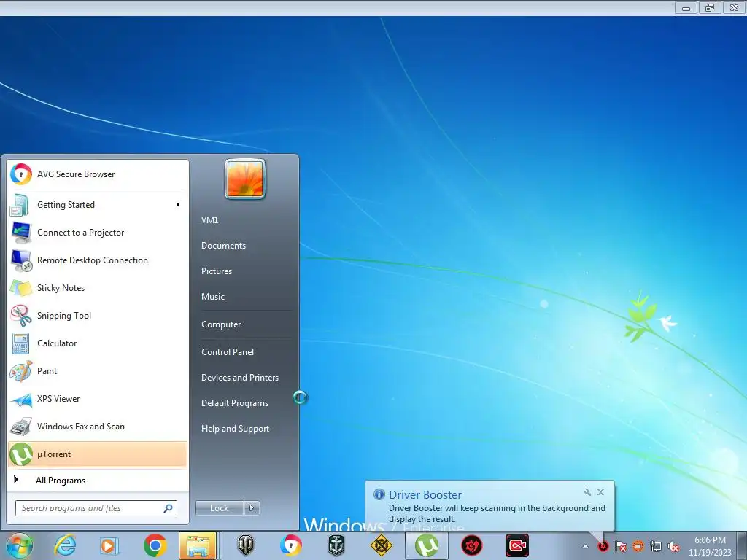This screenshot has height=560, width=747.
Task: Open Remote Desktop Connection
Action: [x=98, y=260]
